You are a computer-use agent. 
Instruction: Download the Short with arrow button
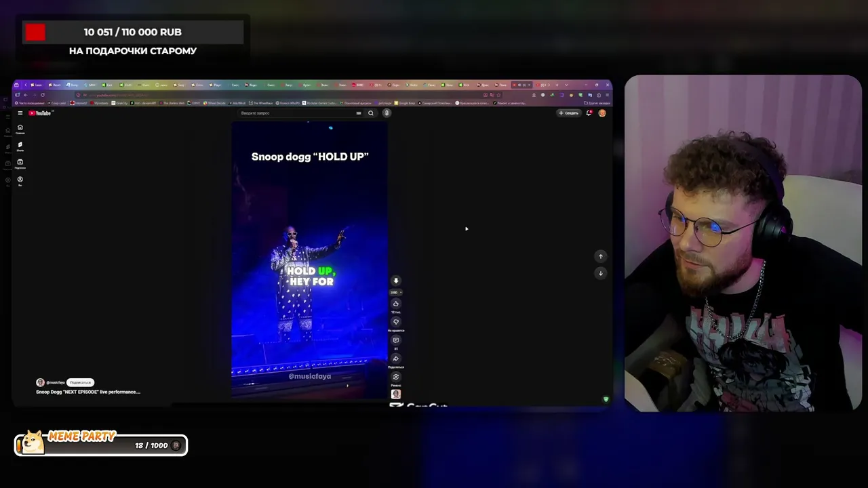[396, 281]
